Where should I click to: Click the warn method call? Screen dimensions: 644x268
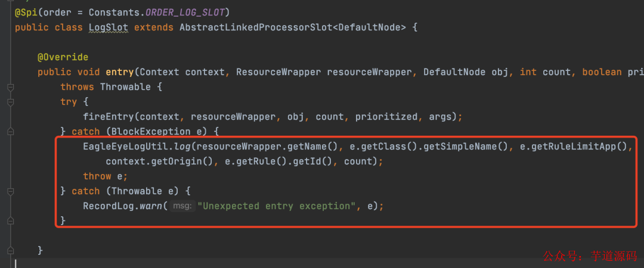pos(151,205)
